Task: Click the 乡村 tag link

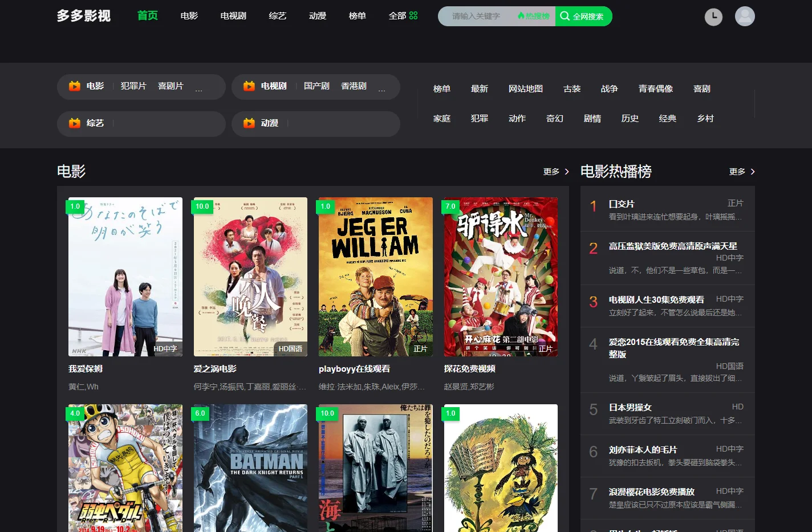Action: pyautogui.click(x=705, y=119)
